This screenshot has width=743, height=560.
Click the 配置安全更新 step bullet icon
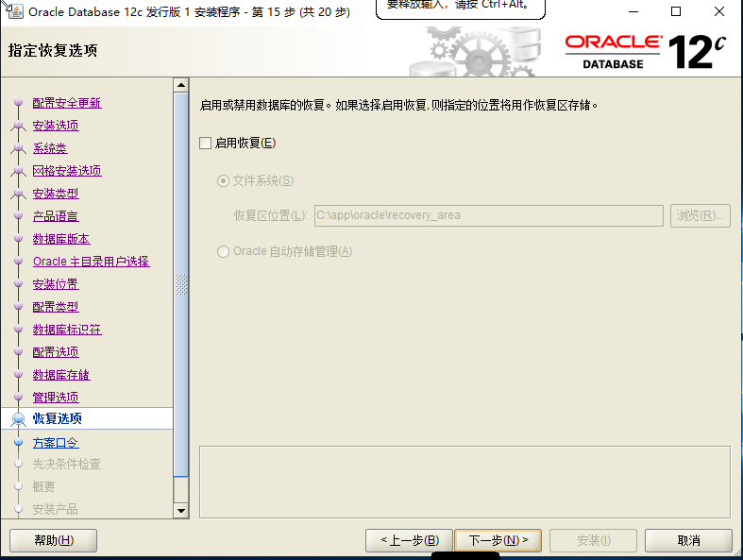point(19,102)
